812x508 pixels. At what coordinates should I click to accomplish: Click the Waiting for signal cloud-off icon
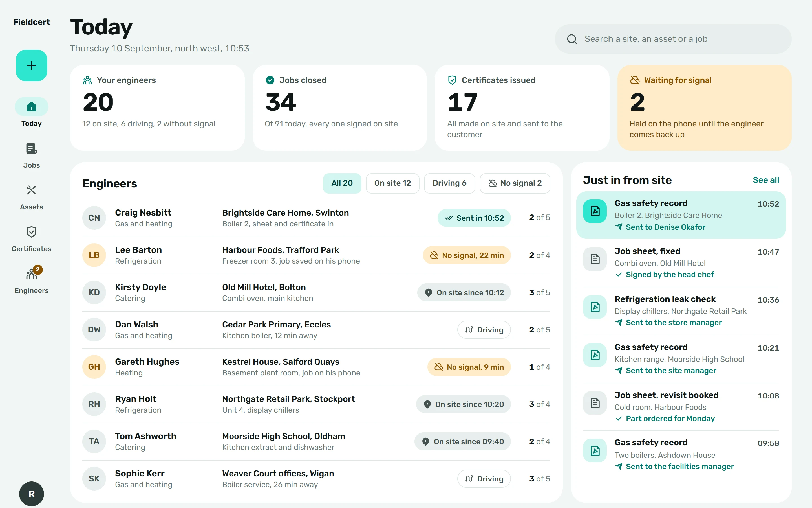click(x=635, y=80)
